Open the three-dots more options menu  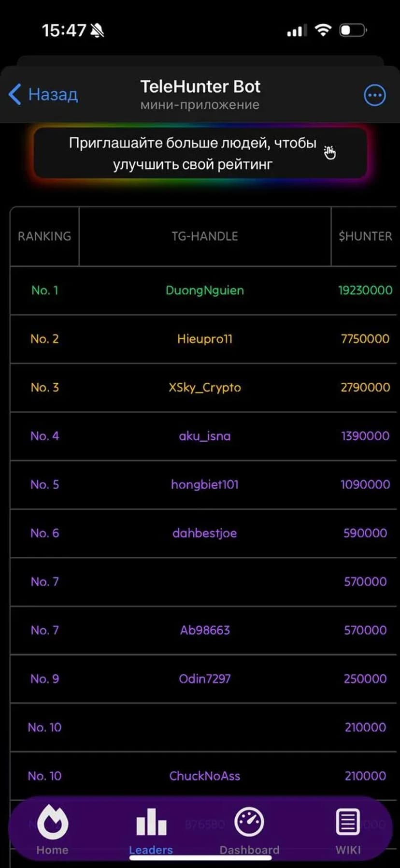tap(374, 95)
